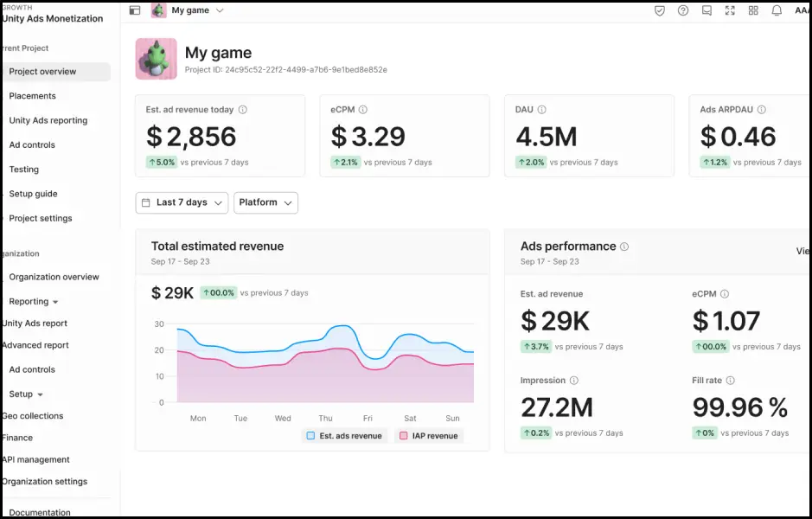Image resolution: width=812 pixels, height=519 pixels.
Task: Open Organization settings link
Action: [45, 481]
